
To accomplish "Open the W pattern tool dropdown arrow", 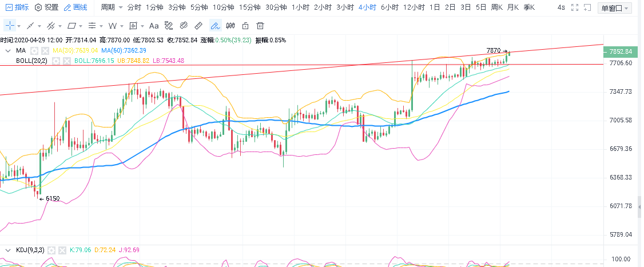I will (x=122, y=26).
